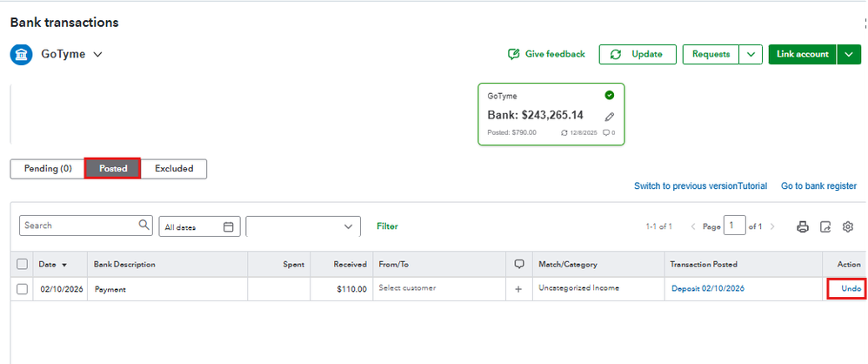
Task: Click Undo for the Payment transaction
Action: (x=851, y=288)
